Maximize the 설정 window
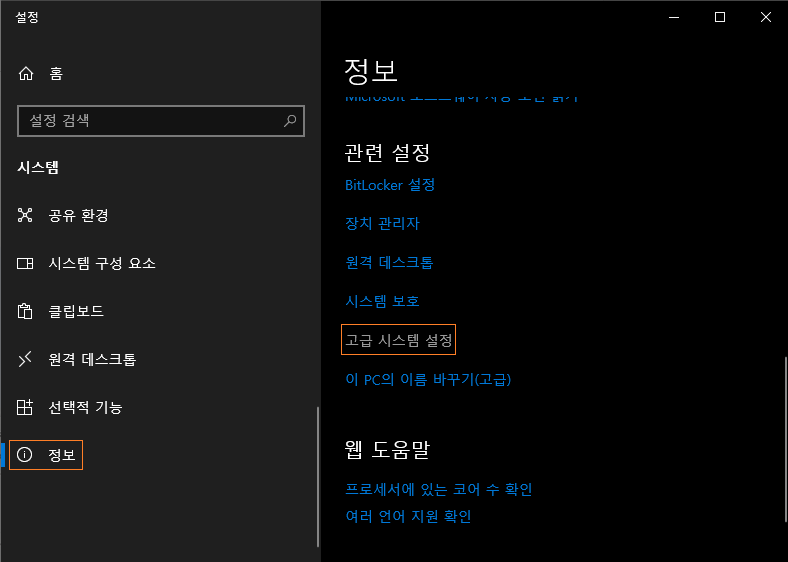 [x=720, y=17]
